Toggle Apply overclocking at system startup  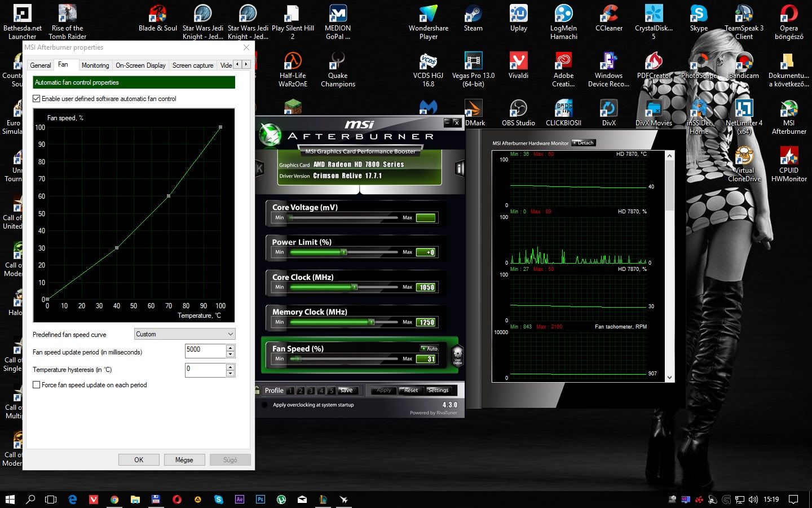coord(264,405)
